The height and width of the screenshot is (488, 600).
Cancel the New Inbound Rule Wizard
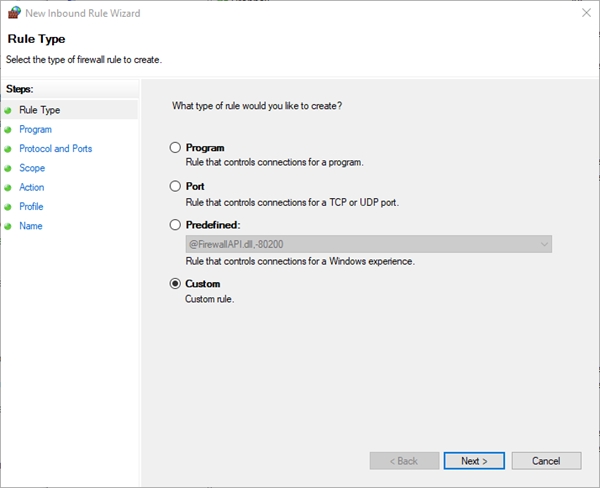click(546, 461)
